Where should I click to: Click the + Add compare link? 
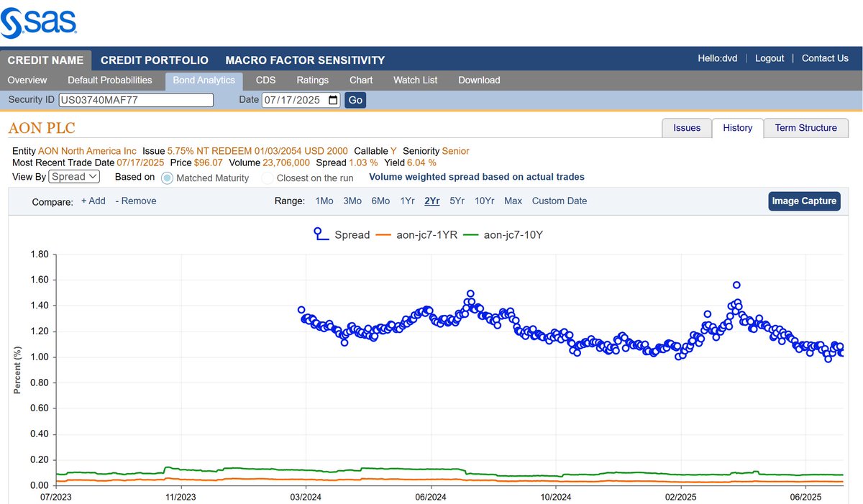[93, 201]
